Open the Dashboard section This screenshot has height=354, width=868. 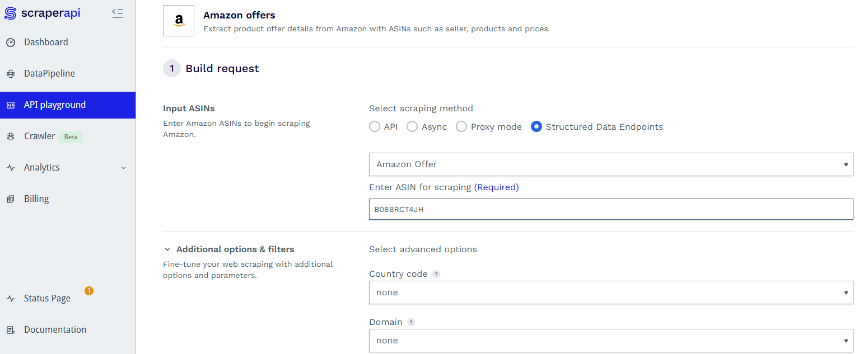46,42
